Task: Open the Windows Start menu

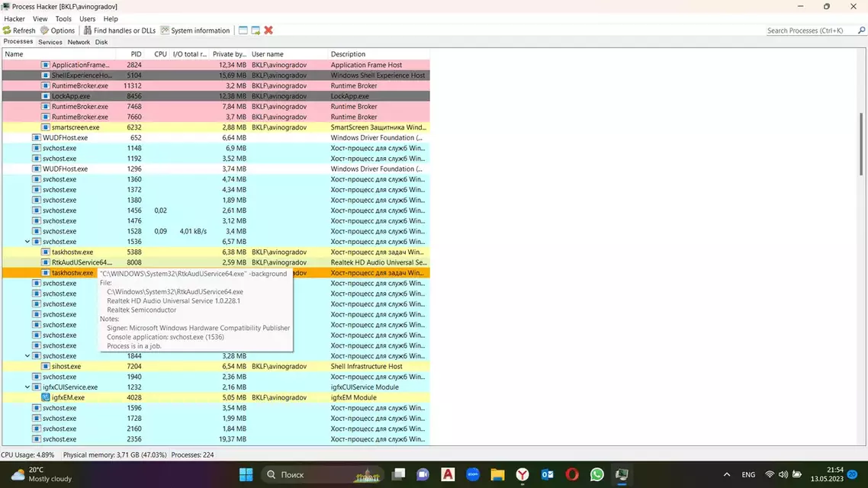Action: (246, 475)
